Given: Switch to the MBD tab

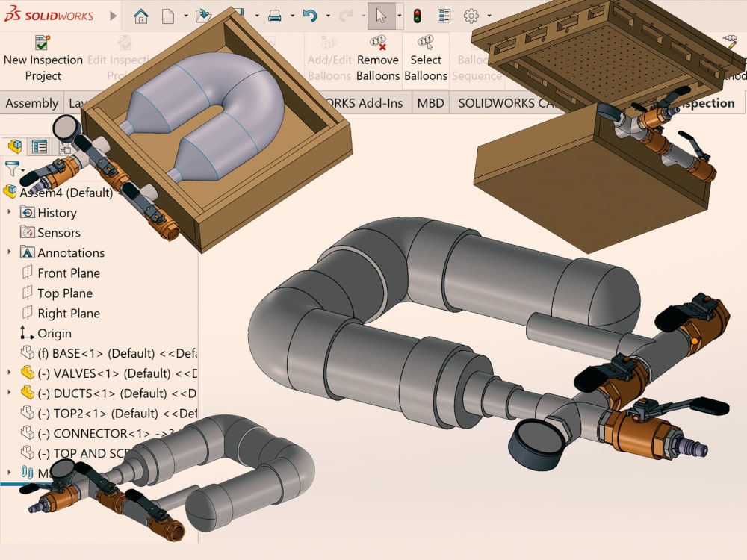Looking at the screenshot, I should pyautogui.click(x=431, y=103).
